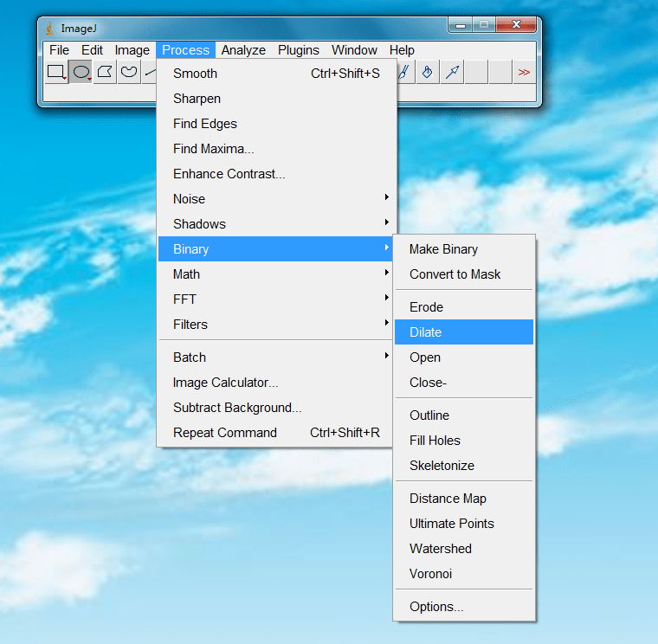Choose the Polygon selection tool
The width and height of the screenshot is (658, 644).
point(105,73)
